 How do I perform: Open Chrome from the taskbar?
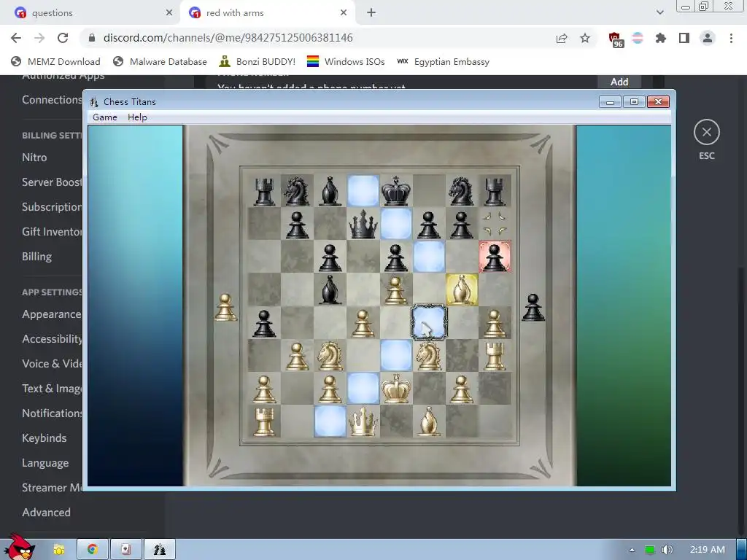pyautogui.click(x=93, y=550)
